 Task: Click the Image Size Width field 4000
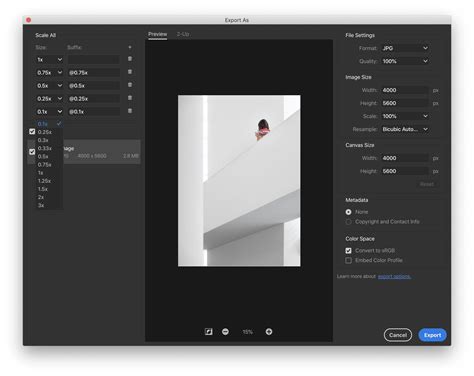click(x=405, y=90)
